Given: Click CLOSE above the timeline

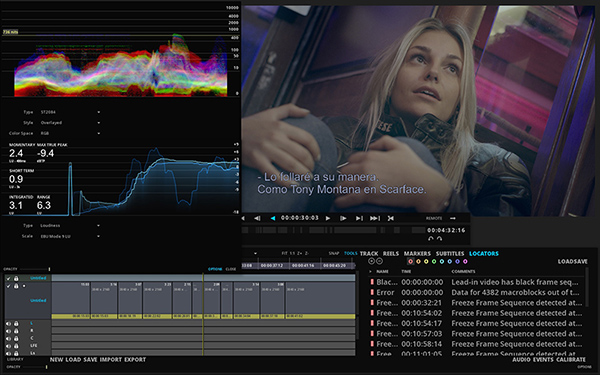Looking at the screenshot, I should point(231,269).
